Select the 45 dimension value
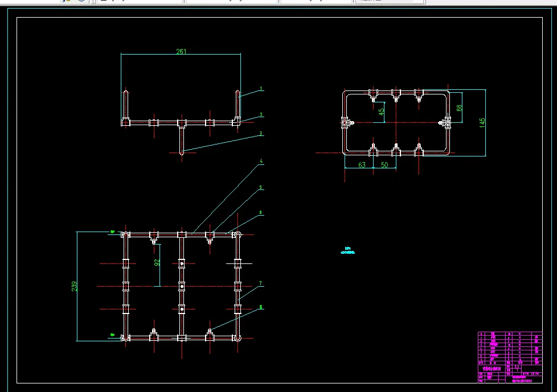 pos(381,112)
